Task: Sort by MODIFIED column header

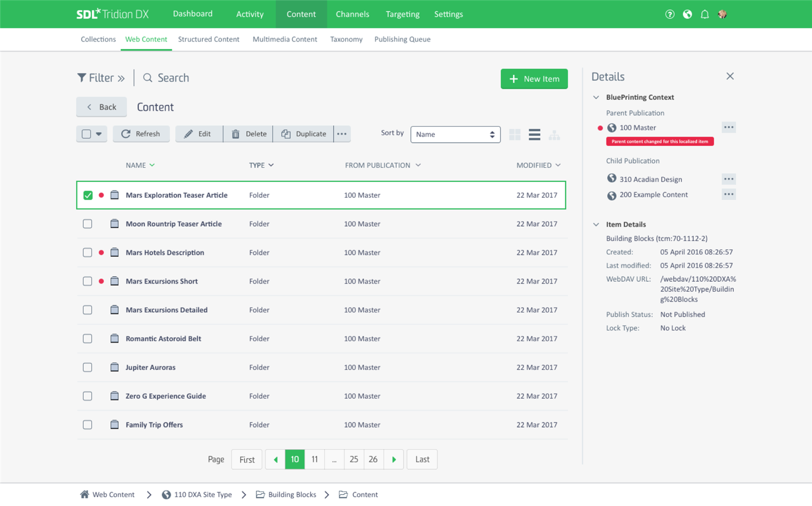Action: click(538, 165)
